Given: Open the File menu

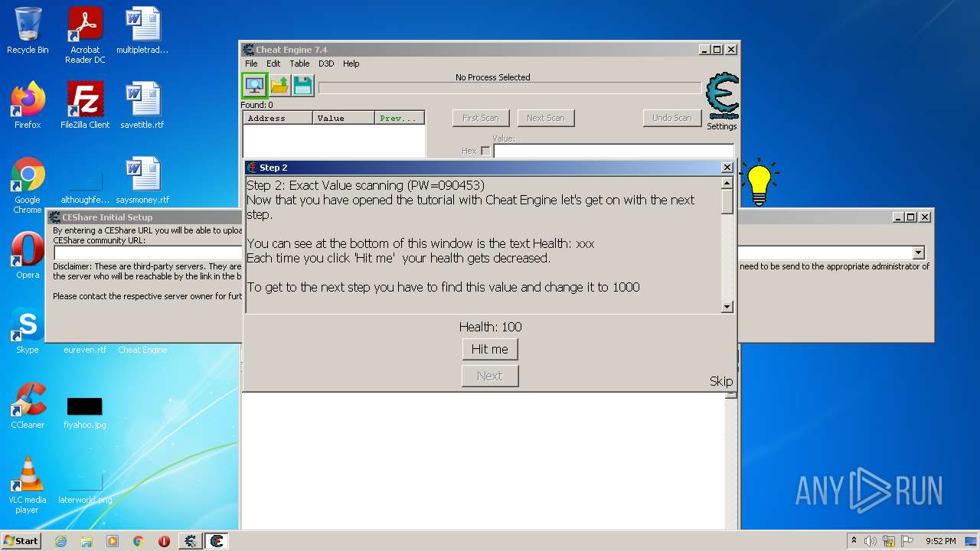Looking at the screenshot, I should tap(251, 64).
